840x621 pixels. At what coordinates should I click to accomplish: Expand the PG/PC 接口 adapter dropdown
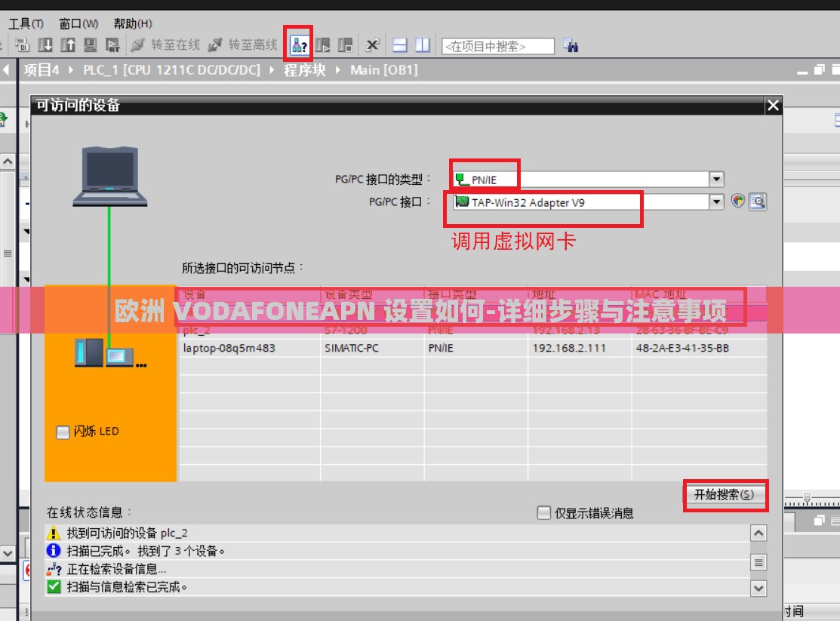point(715,201)
